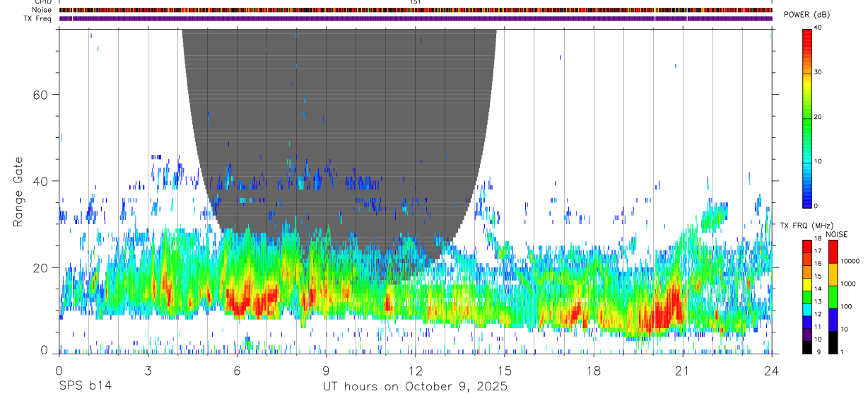This screenshot has width=868, height=401.
Task: Click the 1 label in NOISE legend
Action: 843,351
